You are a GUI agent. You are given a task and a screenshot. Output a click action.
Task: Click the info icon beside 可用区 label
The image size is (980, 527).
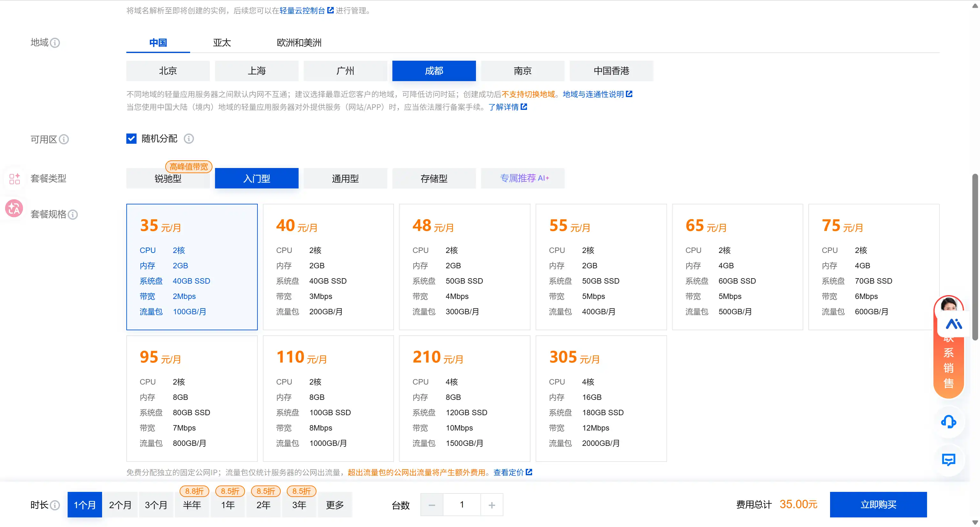click(x=64, y=139)
